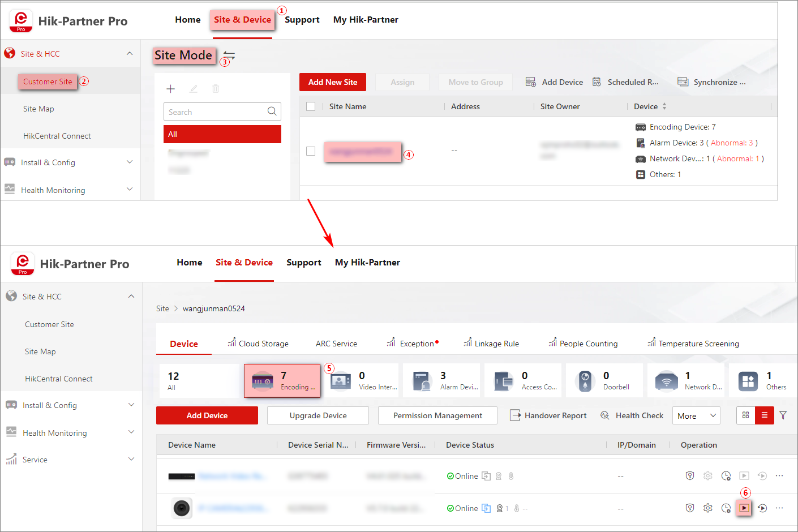
Task: Click the Health Check button
Action: [632, 415]
